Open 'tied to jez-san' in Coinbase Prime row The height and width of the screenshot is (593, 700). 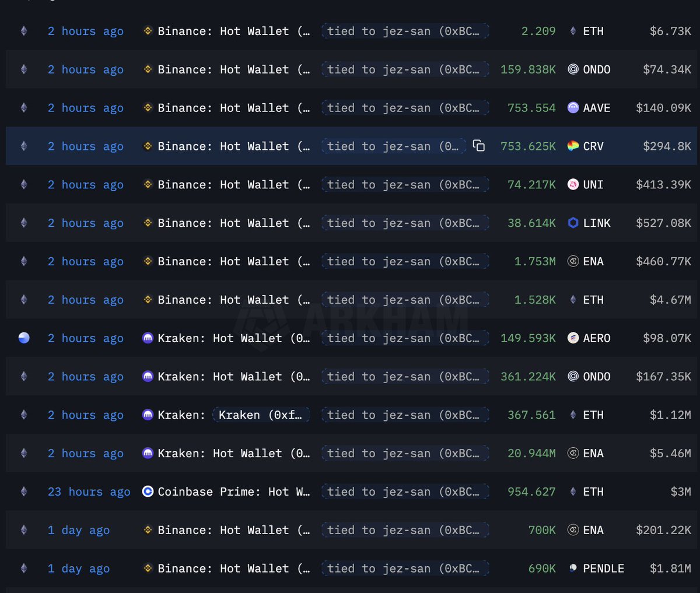[x=405, y=492]
